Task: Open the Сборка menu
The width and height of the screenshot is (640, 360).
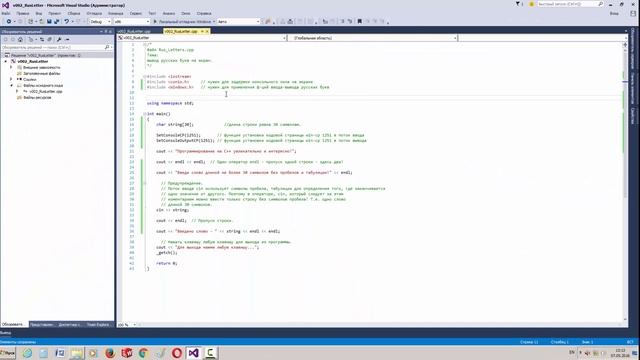Action: [x=74, y=13]
